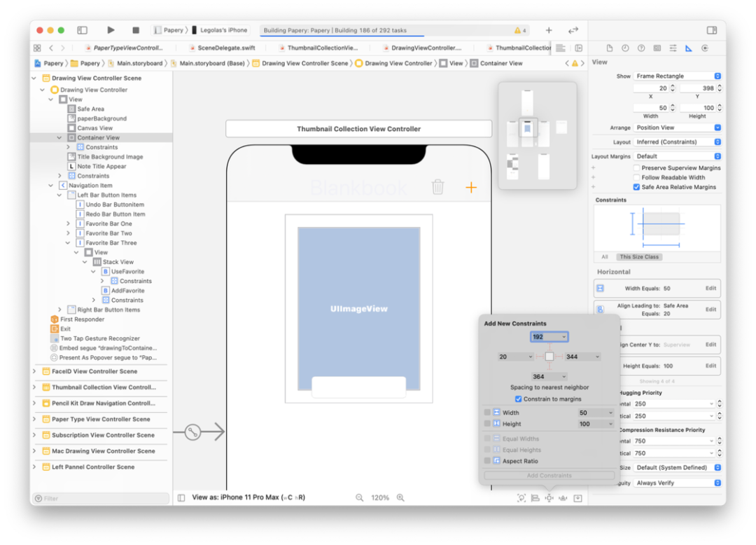Enable Preserve Superview Margins
The width and height of the screenshot is (756, 545).
[x=636, y=168]
